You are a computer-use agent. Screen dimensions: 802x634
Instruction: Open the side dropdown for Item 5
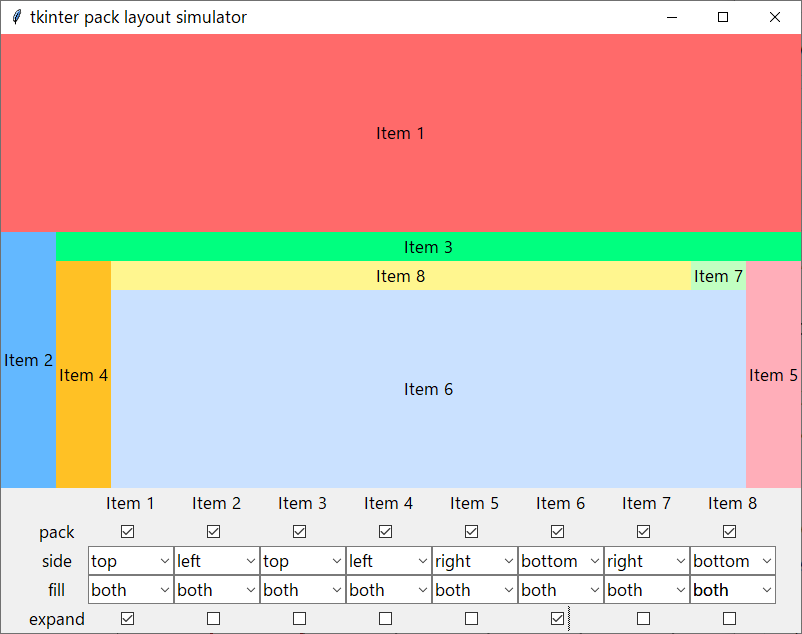tap(475, 561)
